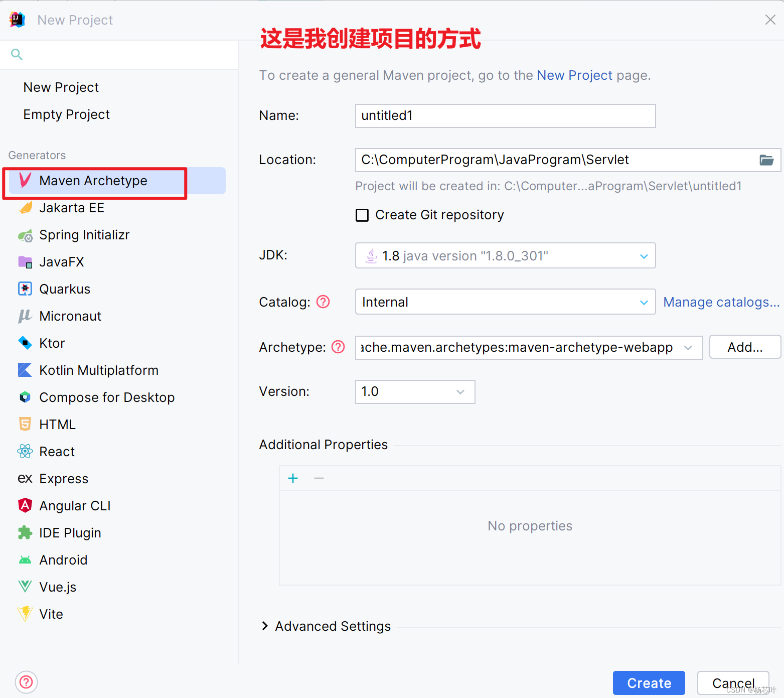Select Empty Project in the left list

(x=67, y=114)
